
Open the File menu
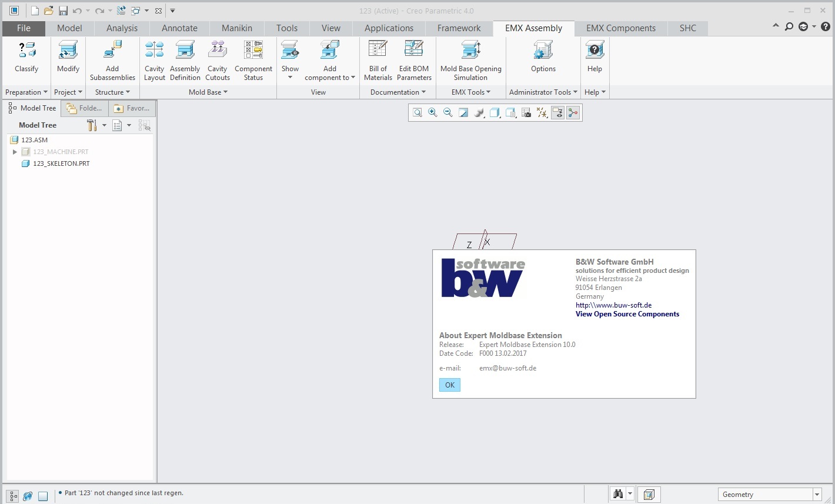click(x=24, y=28)
